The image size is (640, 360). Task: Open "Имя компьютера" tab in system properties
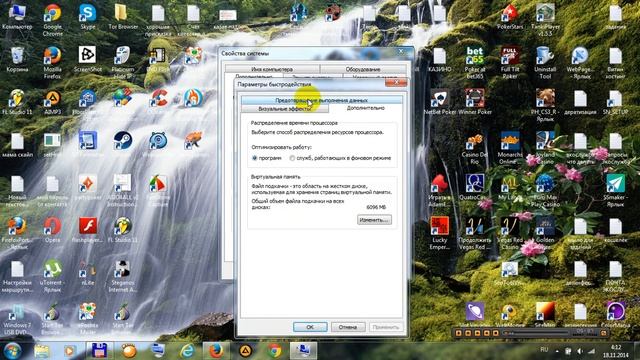click(272, 69)
